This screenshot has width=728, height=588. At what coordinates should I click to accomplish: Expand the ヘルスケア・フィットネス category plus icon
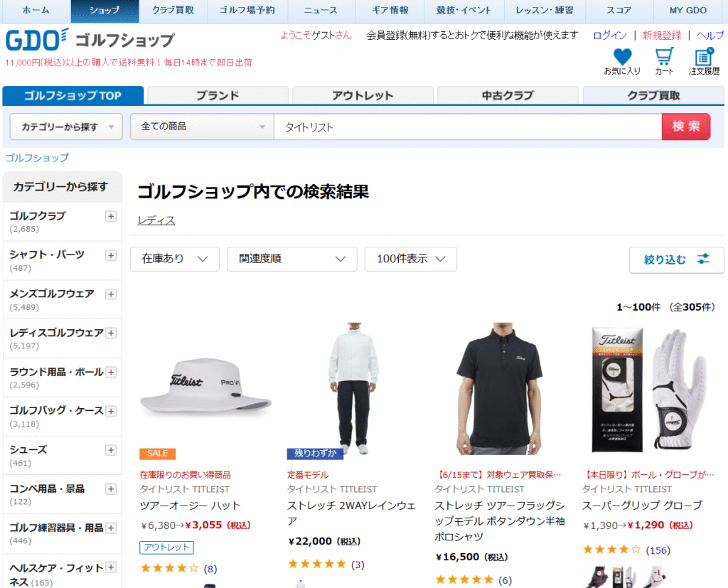point(110,567)
